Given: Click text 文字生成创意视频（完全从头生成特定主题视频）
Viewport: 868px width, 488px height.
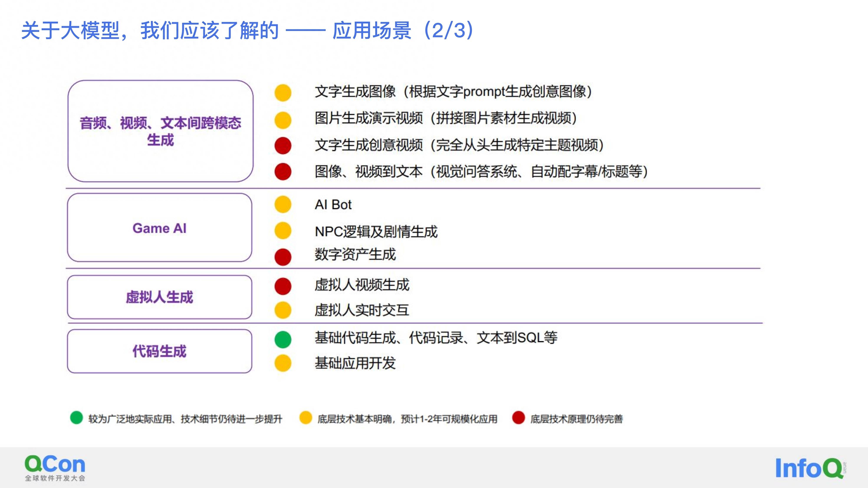Looking at the screenshot, I should tap(459, 145).
